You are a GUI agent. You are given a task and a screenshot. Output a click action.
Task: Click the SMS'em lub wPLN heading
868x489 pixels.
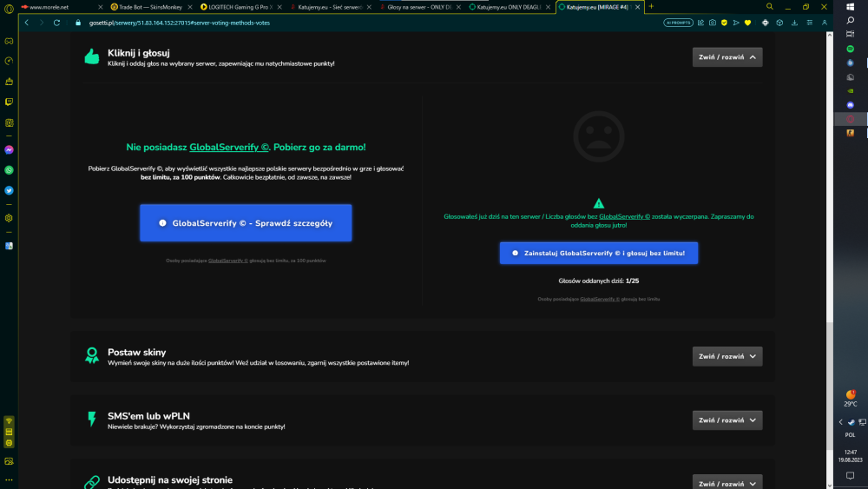click(x=148, y=416)
